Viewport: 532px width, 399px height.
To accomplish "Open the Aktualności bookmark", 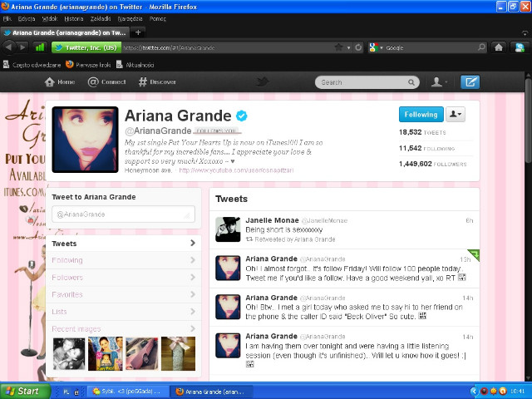I will coord(135,65).
